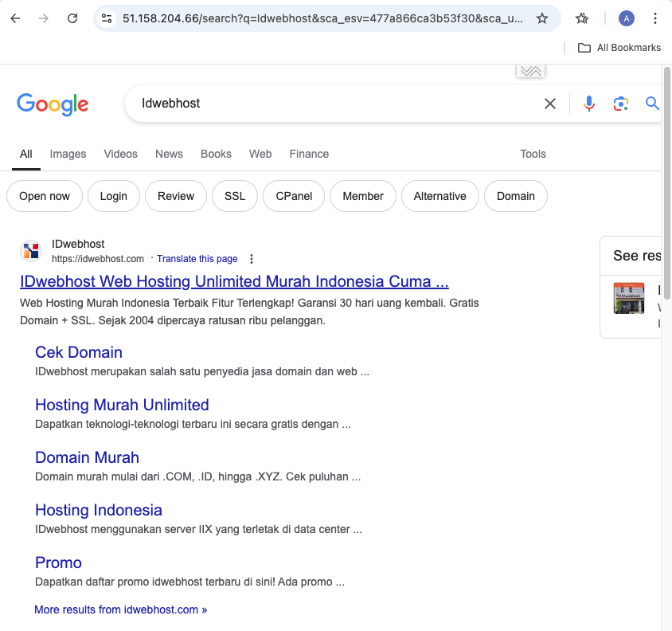Image resolution: width=672 pixels, height=631 pixels.
Task: Switch to the Finance tab
Action: 309,154
